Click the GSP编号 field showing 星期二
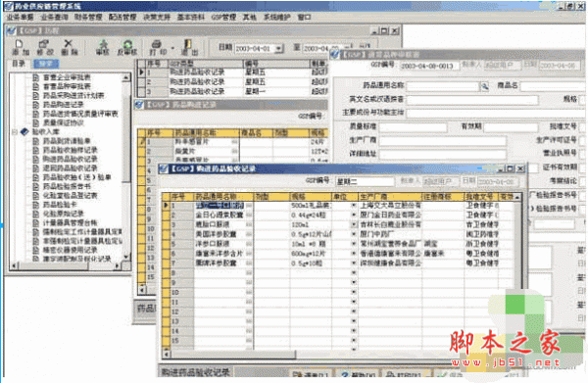The height and width of the screenshot is (383, 588). tap(365, 182)
